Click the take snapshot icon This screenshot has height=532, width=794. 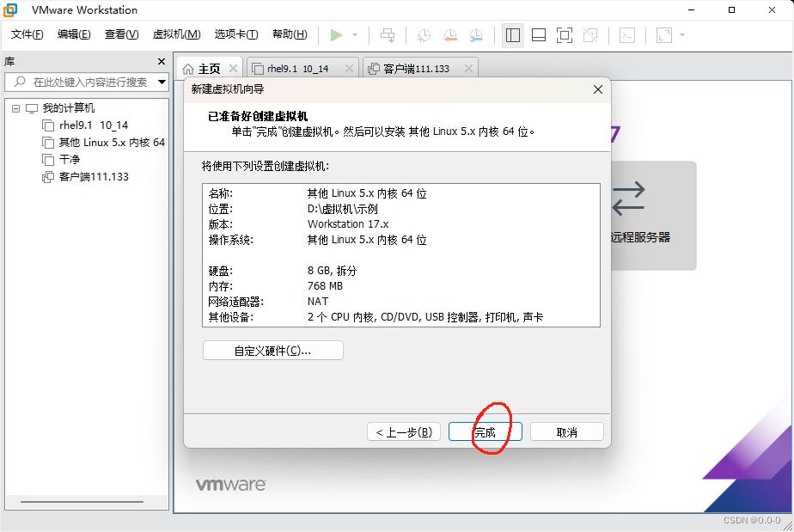(x=424, y=35)
